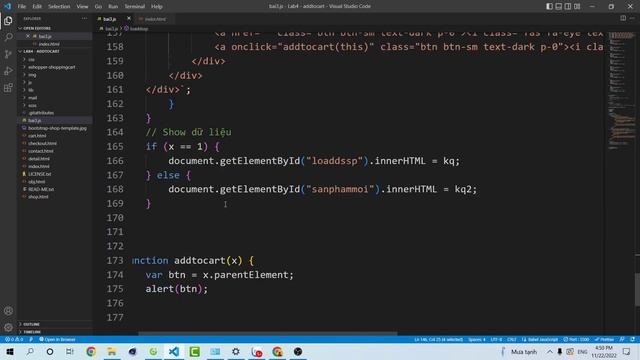
Task: Open index.html from Open Editors list
Action: tap(49, 44)
